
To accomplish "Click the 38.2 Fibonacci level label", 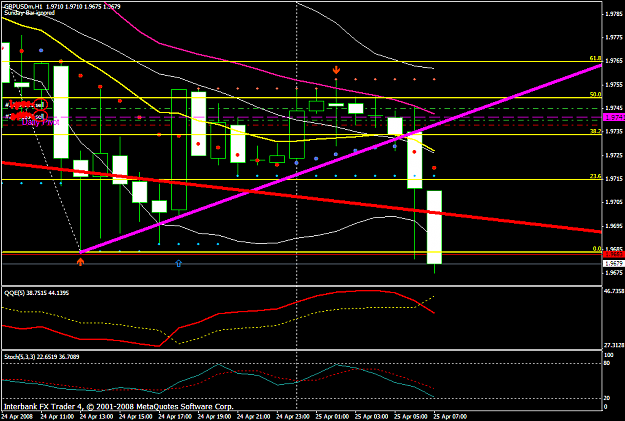I will [595, 131].
